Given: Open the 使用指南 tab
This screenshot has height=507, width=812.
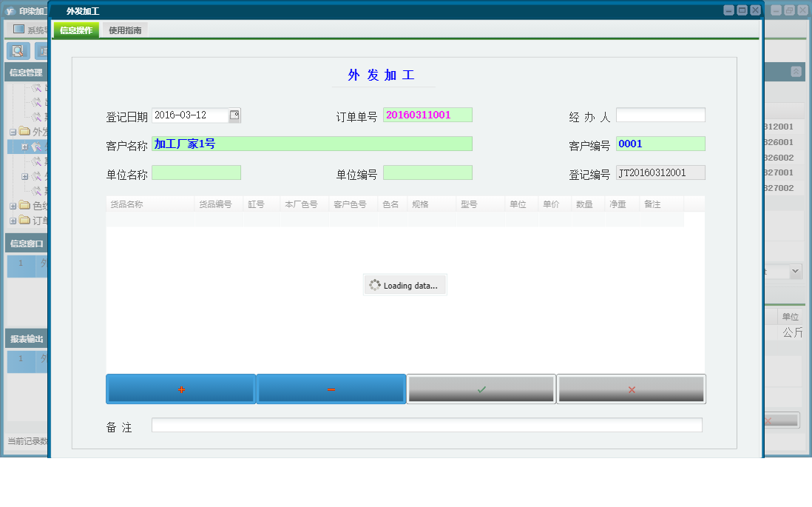Looking at the screenshot, I should [x=125, y=30].
